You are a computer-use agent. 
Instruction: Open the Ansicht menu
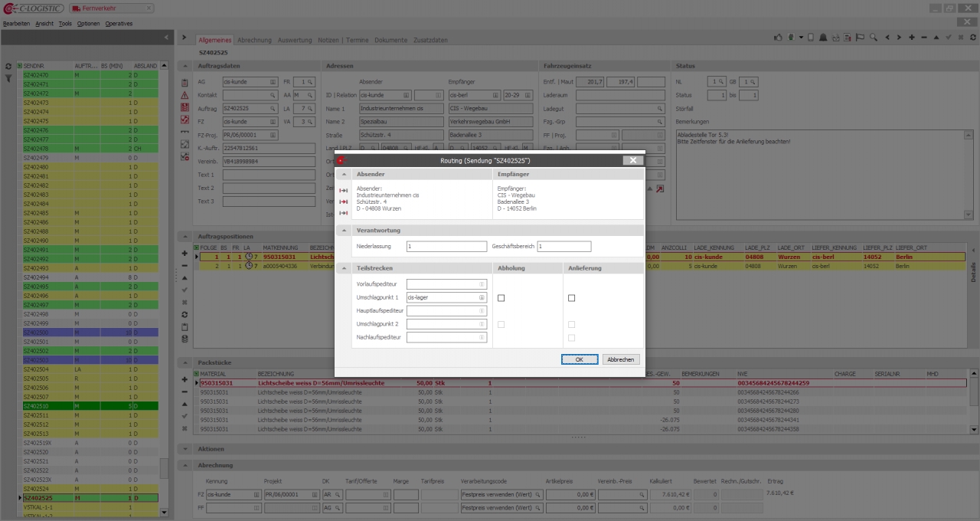coord(44,24)
